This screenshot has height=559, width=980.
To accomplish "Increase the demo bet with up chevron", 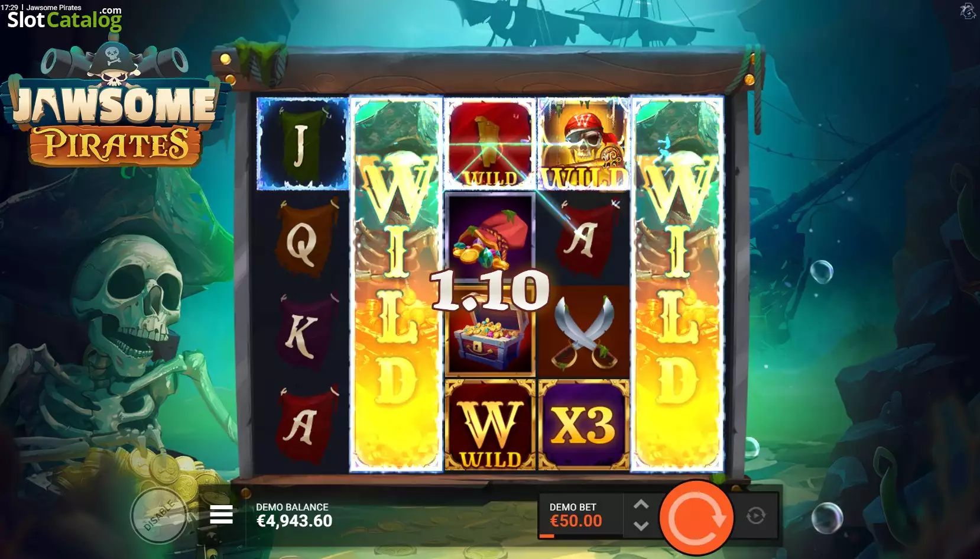I will click(x=641, y=505).
